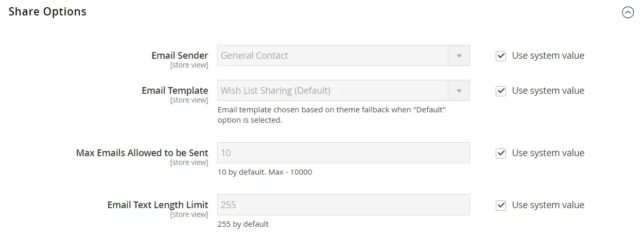Click the Share Options section heading

click(x=47, y=12)
